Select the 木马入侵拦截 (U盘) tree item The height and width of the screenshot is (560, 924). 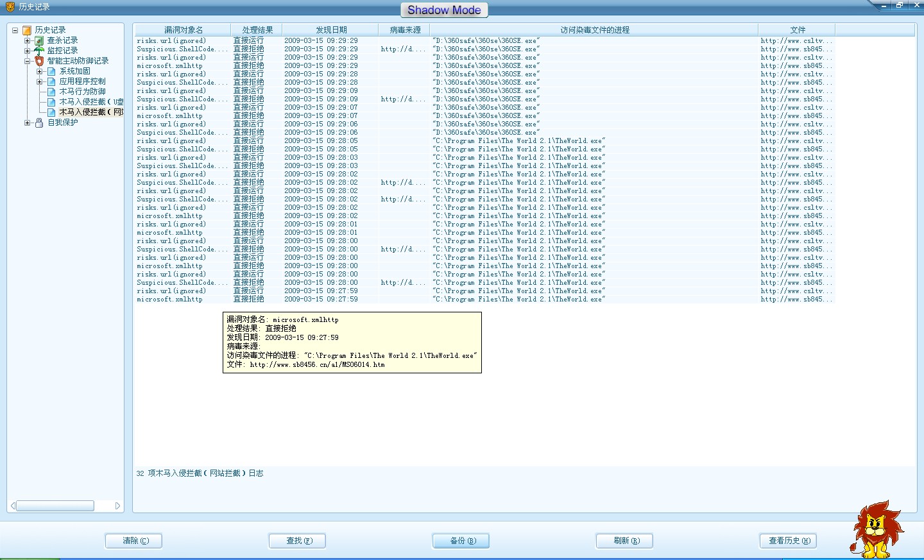click(90, 102)
